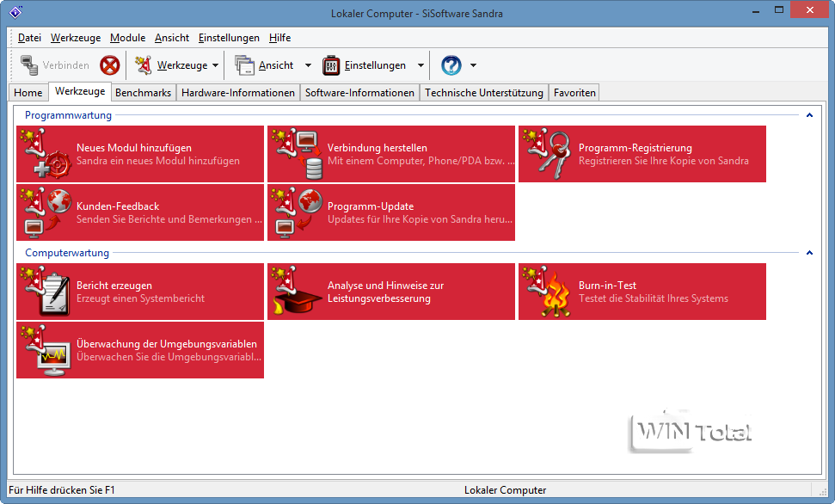Collapse the Computerwartung section
This screenshot has width=835, height=504.
pyautogui.click(x=809, y=253)
